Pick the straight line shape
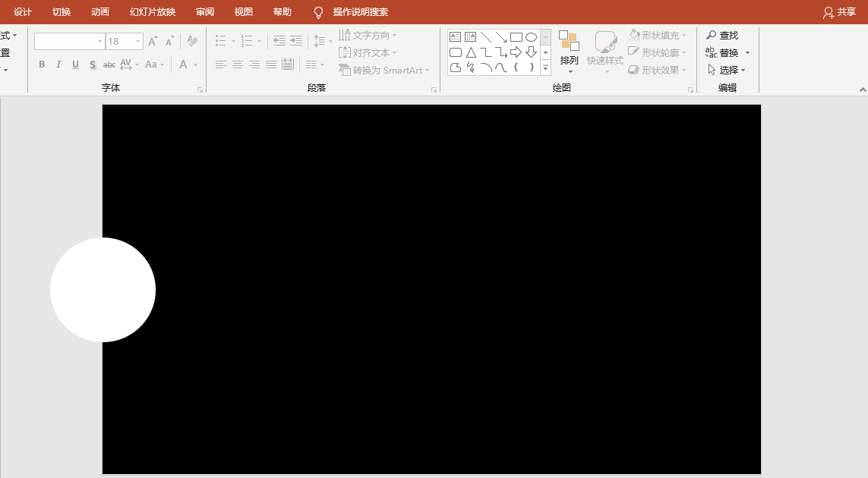Viewport: 868px width, 478px height. 486,37
